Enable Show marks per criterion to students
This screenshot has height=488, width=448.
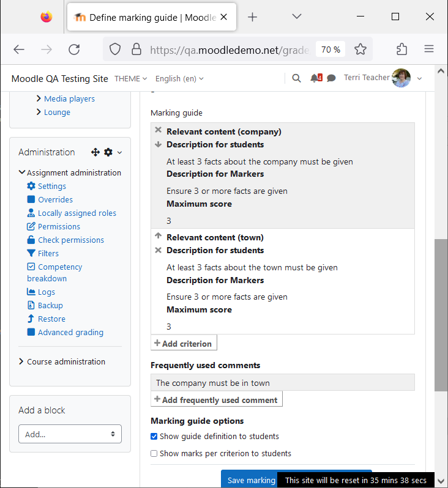pos(154,454)
